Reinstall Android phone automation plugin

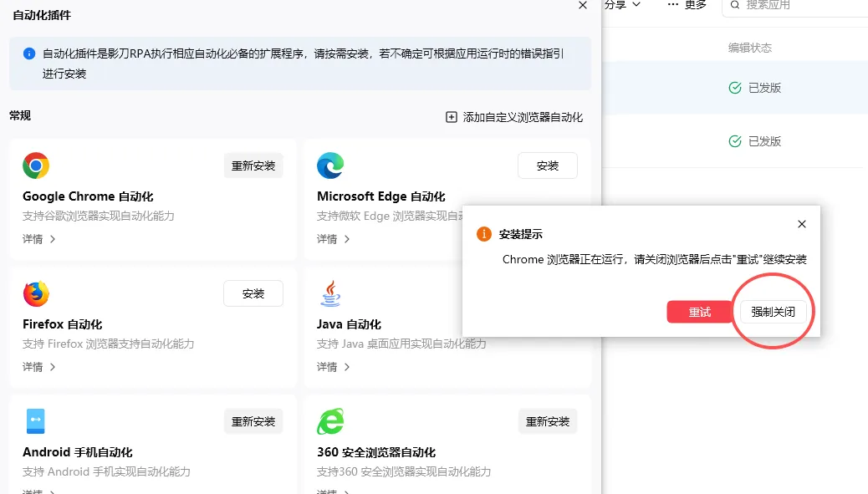coord(253,421)
